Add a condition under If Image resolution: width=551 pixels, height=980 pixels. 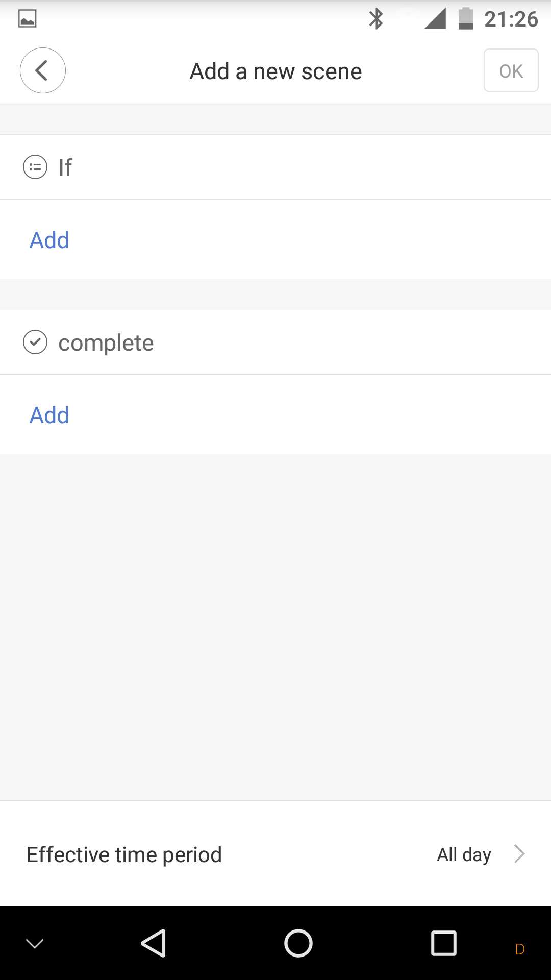tap(49, 240)
